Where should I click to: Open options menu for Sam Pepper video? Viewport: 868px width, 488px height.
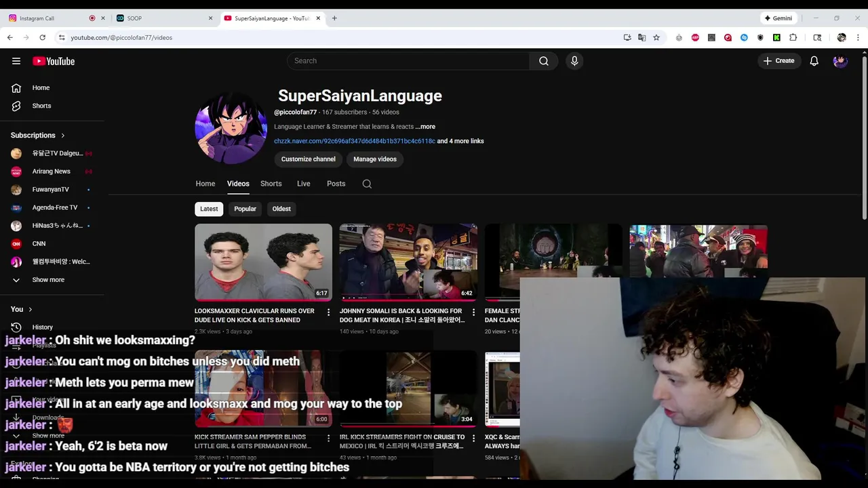pyautogui.click(x=328, y=439)
